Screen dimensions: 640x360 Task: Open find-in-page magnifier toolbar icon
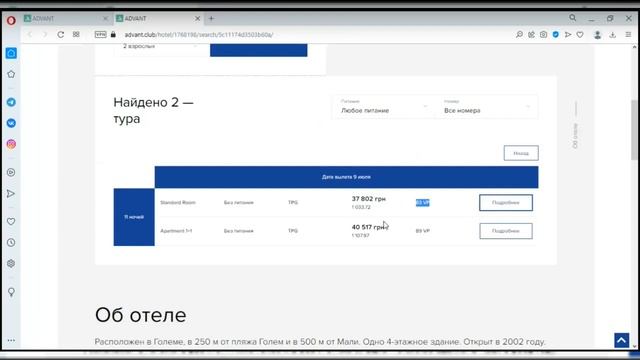pos(519,35)
